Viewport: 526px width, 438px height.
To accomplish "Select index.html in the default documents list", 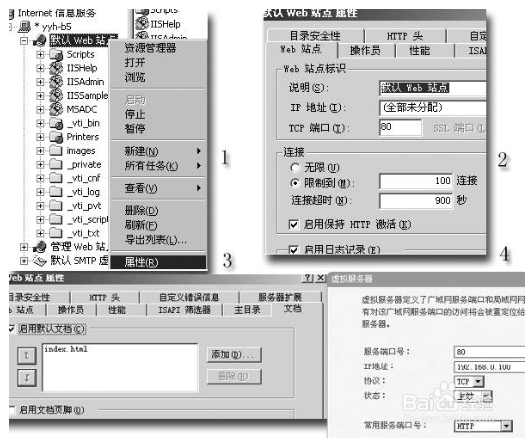I will (66, 349).
